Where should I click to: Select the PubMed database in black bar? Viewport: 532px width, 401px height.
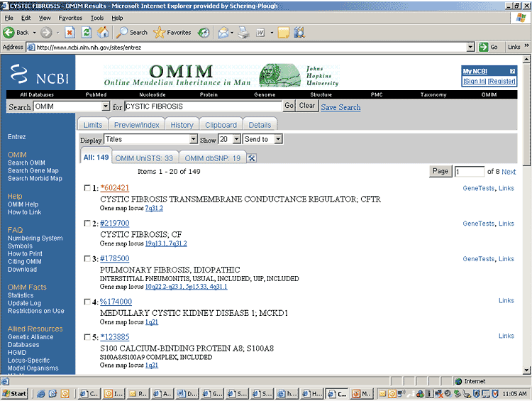96,94
